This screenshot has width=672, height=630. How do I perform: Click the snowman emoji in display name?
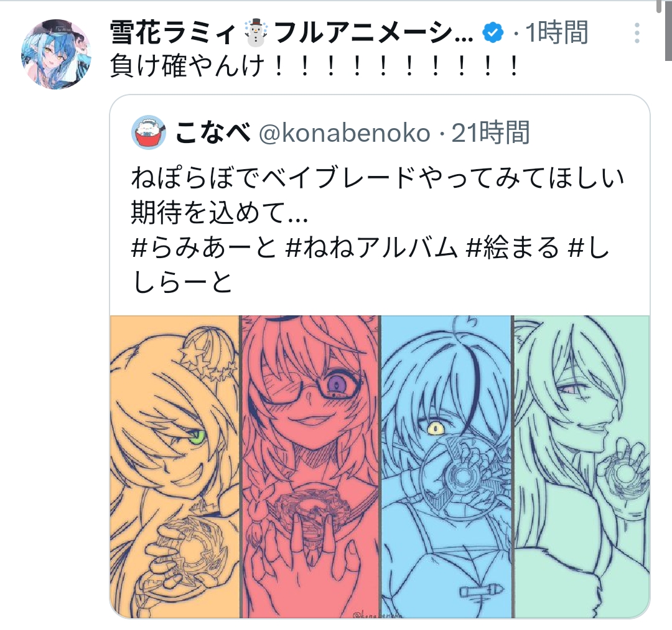[256, 33]
